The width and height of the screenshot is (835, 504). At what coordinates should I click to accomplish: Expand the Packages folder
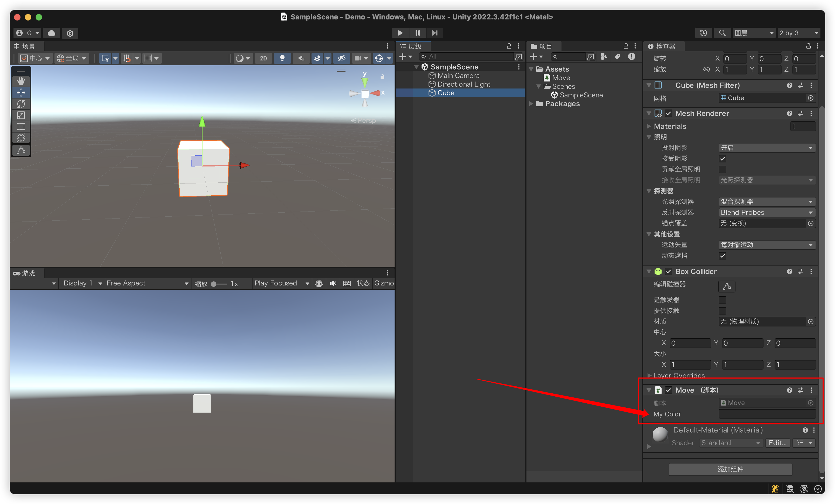point(531,104)
